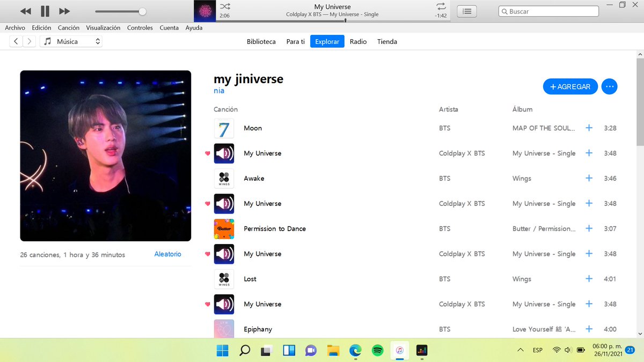This screenshot has height=362, width=644.
Task: Add Moon to library with plus icon
Action: pos(589,128)
